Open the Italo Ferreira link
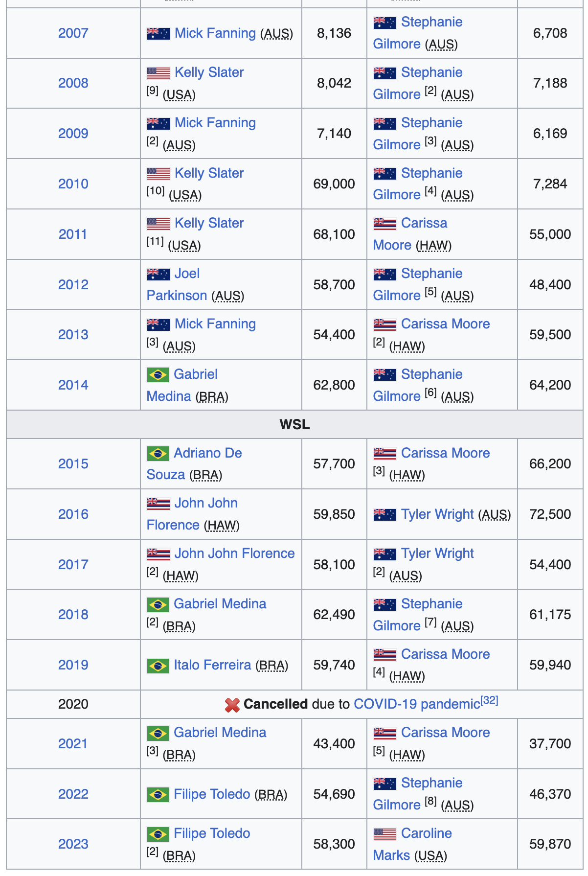Viewport: 588px width, 876px height. tap(212, 665)
